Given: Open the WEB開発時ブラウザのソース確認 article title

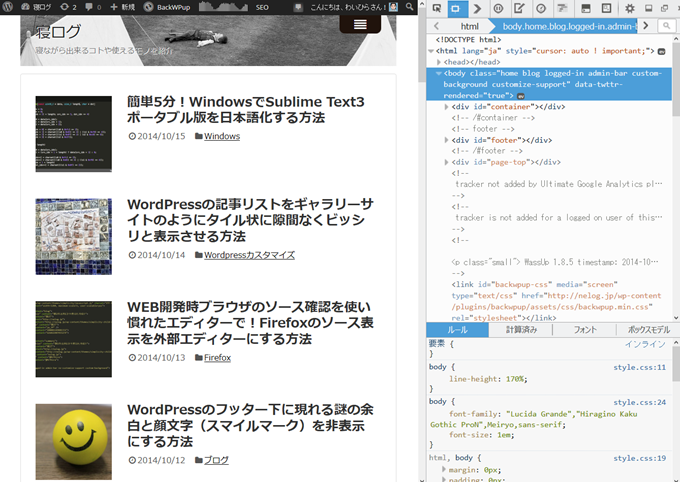Looking at the screenshot, I should [x=250, y=322].
